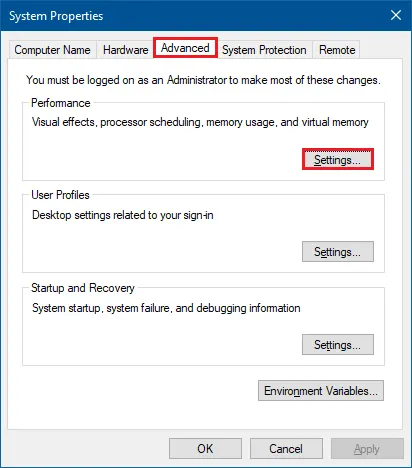The height and width of the screenshot is (468, 412).
Task: Click the greyed-out Apply button
Action: click(367, 448)
